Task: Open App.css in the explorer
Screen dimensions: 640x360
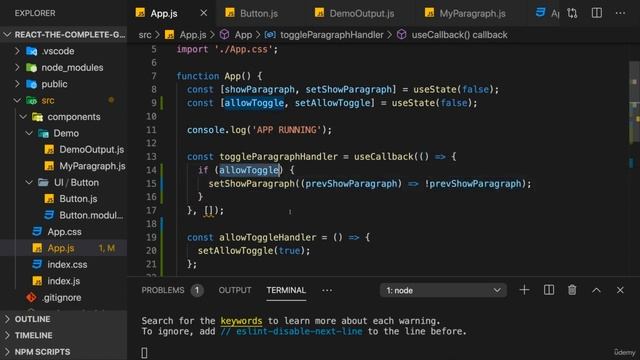Action: point(64,232)
